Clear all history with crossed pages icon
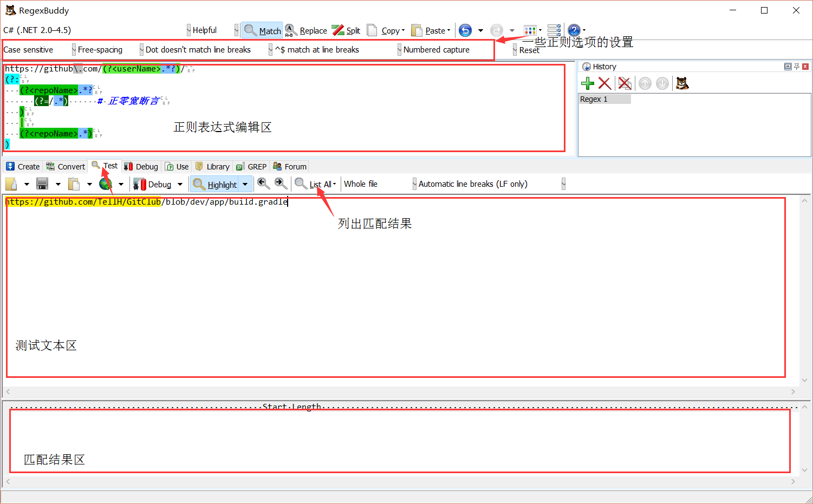 (x=625, y=83)
